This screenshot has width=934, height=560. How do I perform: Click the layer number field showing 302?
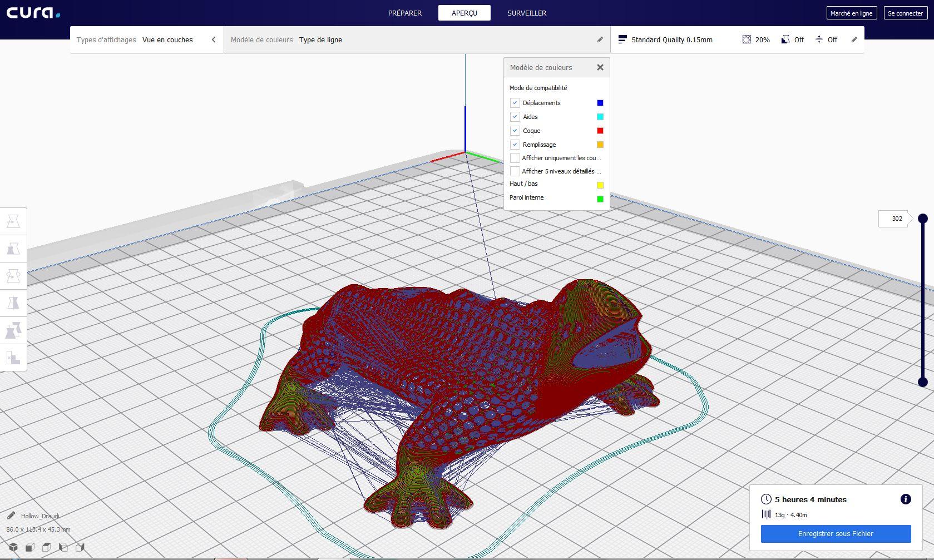click(x=895, y=219)
